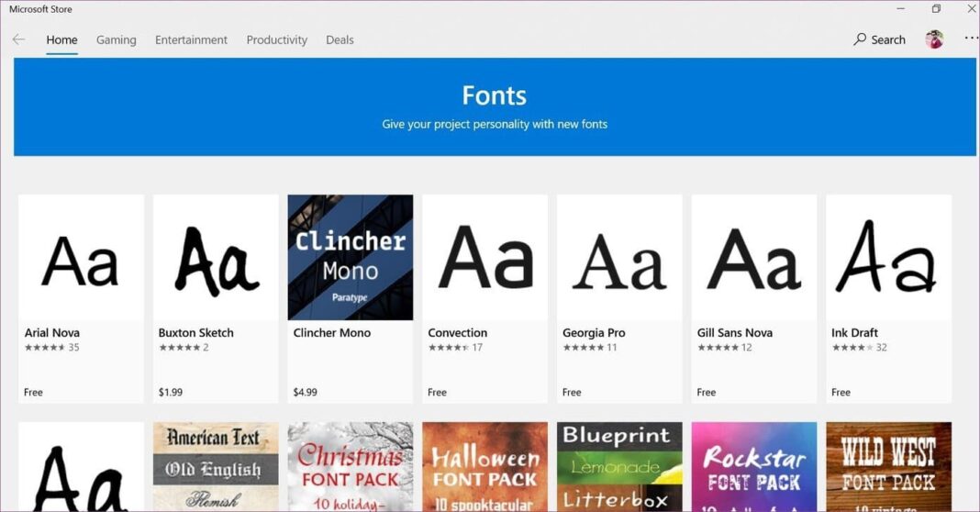The width and height of the screenshot is (980, 512).
Task: Select the Buxton Sketch font preview
Action: click(x=216, y=257)
